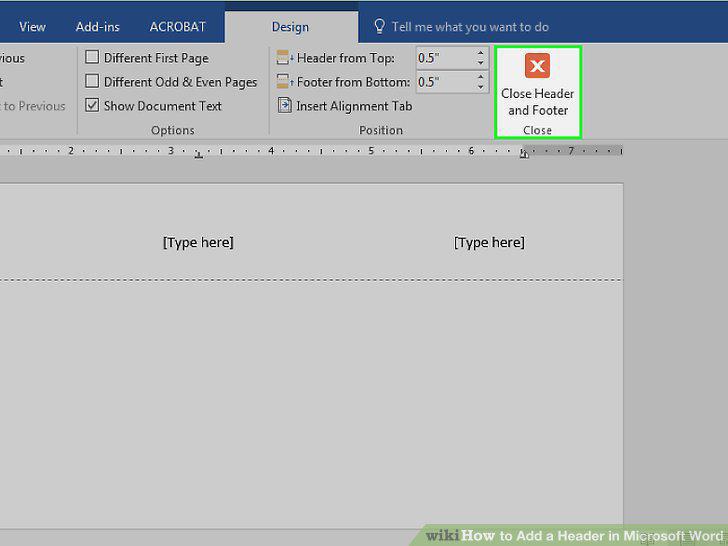
Task: Click the Position group label
Action: point(381,130)
